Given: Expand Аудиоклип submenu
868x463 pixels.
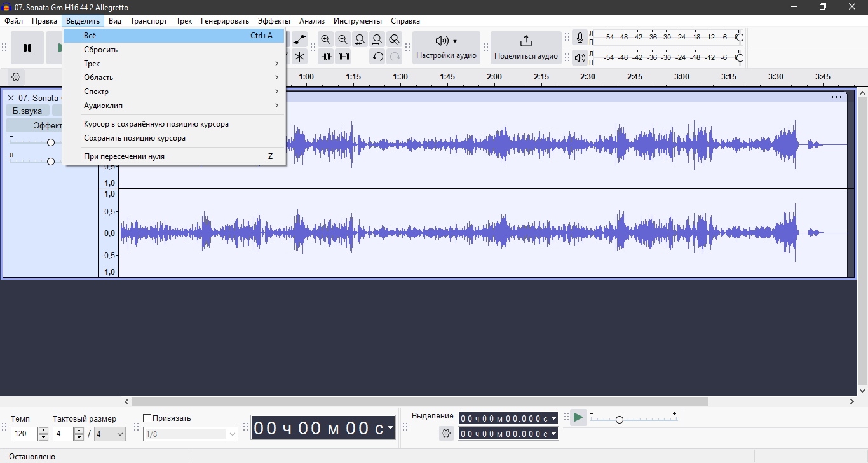Looking at the screenshot, I should click(x=174, y=106).
